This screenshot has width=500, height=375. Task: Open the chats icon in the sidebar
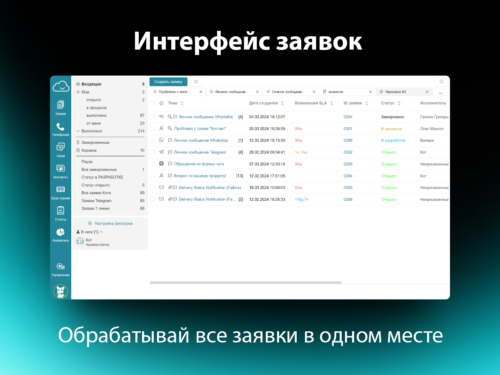(60, 149)
